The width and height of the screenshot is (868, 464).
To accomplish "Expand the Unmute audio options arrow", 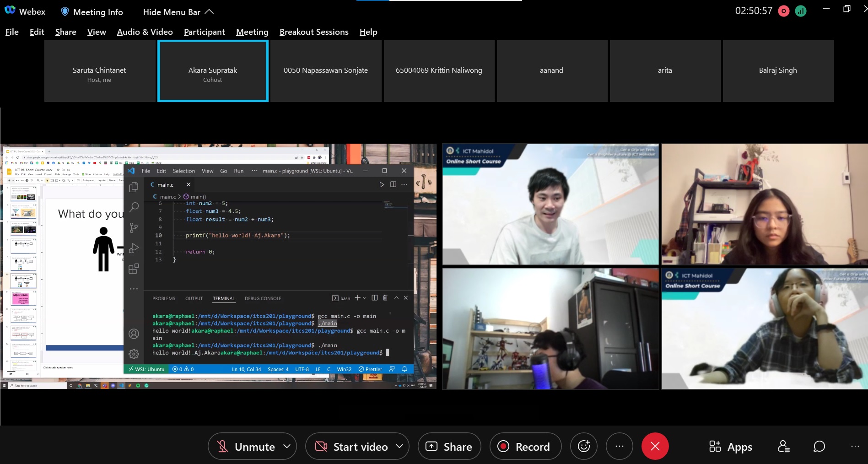I will pos(287,446).
